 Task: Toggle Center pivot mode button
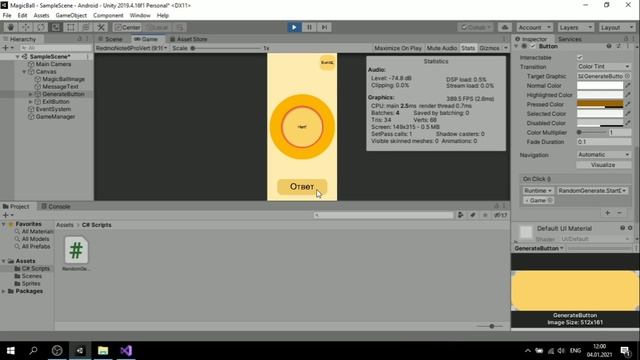point(127,27)
